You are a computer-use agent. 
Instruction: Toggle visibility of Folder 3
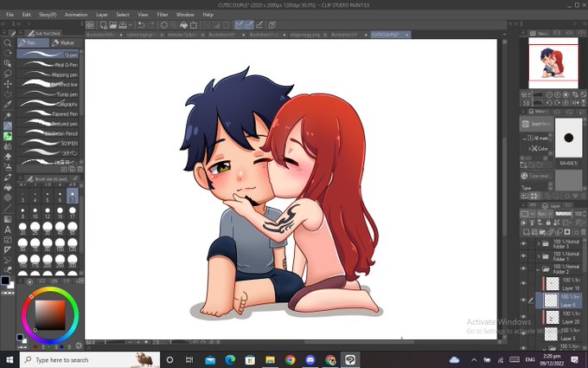point(523,244)
